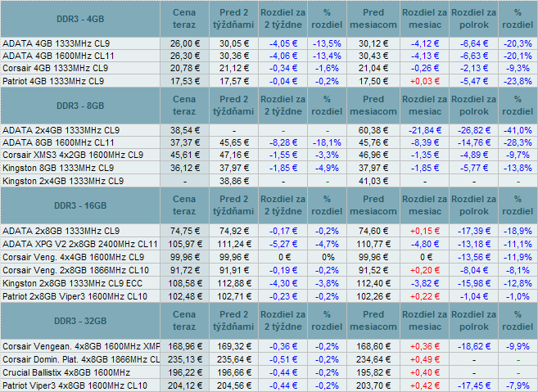Click Rozdiel za polrok header in DDR3 16GB section
538x392 pixels.
[474, 205]
